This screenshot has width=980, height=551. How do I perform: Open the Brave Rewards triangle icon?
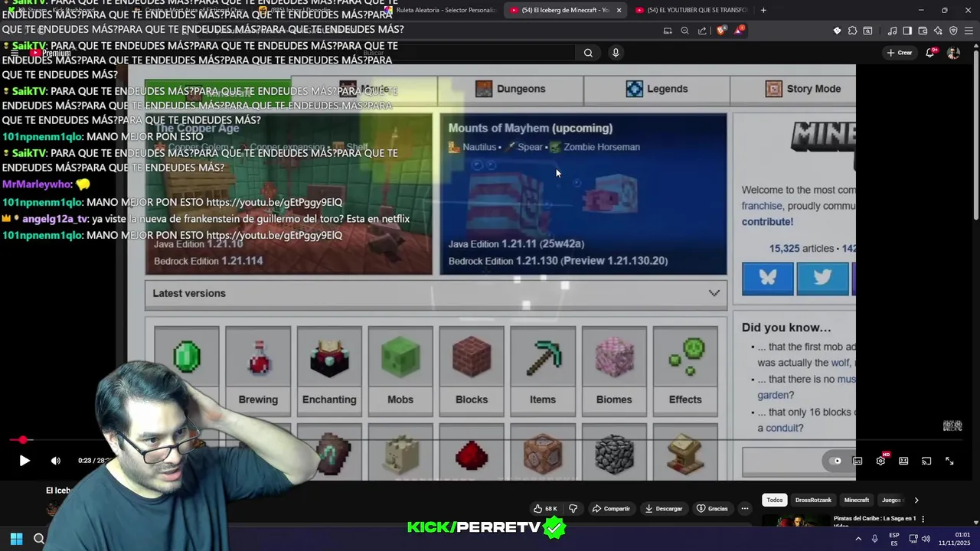739,31
